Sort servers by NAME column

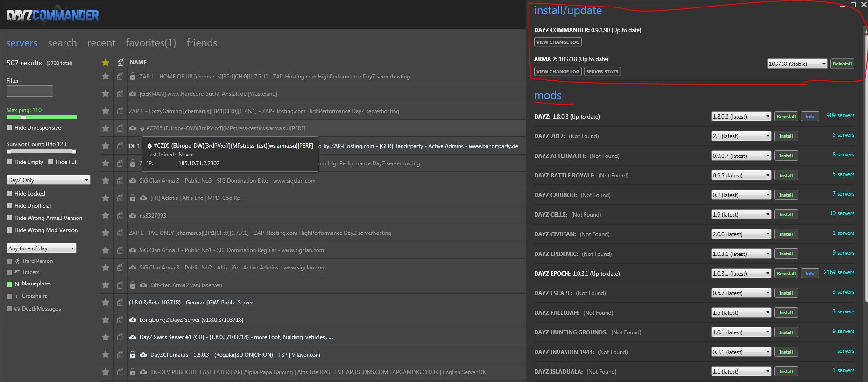(x=138, y=62)
